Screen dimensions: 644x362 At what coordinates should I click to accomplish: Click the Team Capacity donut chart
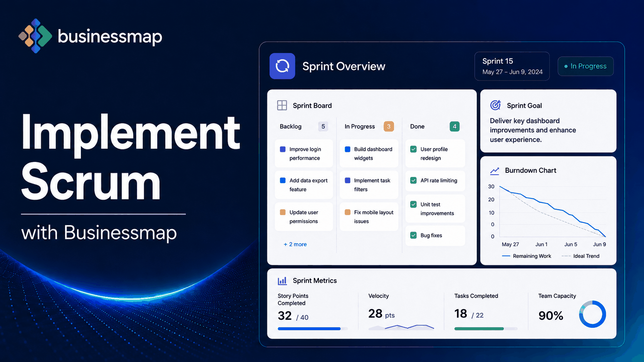[592, 314]
